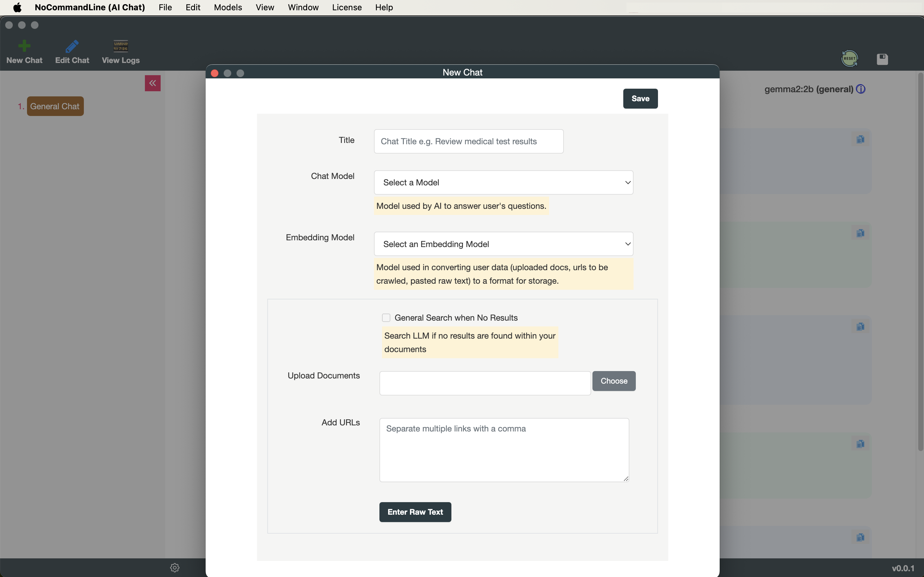The height and width of the screenshot is (577, 924).
Task: Click the Enter Raw Text button
Action: [415, 512]
